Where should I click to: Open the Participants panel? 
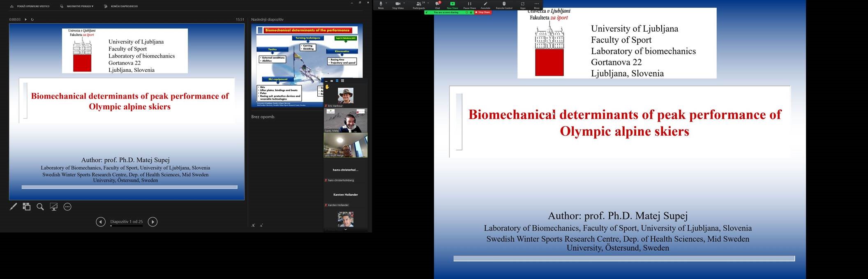pyautogui.click(x=419, y=5)
